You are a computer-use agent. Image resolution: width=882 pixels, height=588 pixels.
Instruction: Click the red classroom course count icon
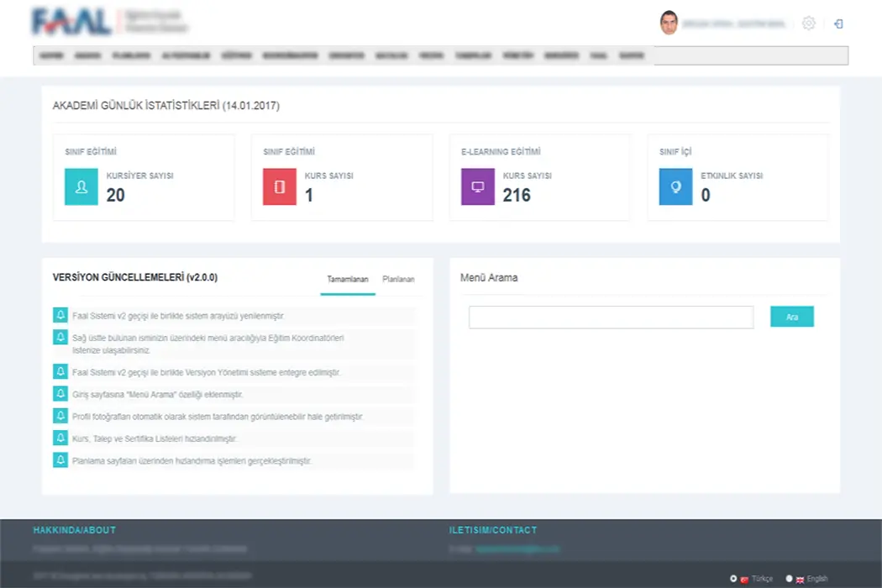(x=280, y=187)
